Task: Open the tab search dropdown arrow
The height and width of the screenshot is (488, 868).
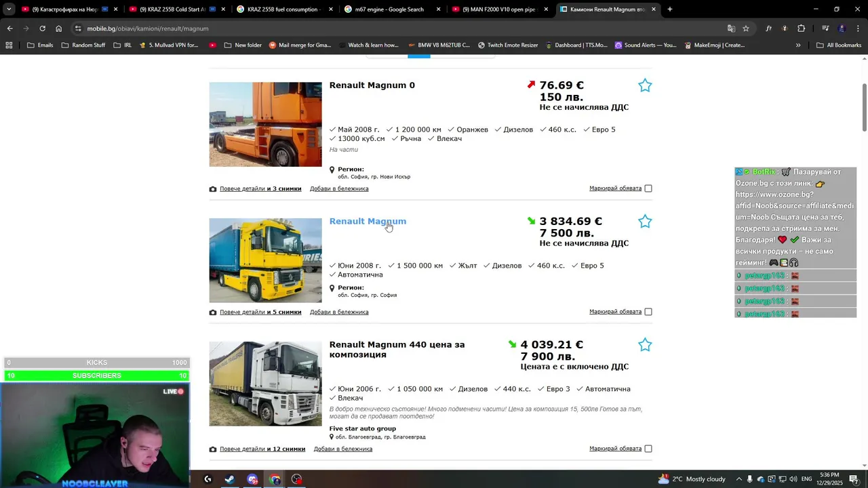Action: [x=9, y=9]
